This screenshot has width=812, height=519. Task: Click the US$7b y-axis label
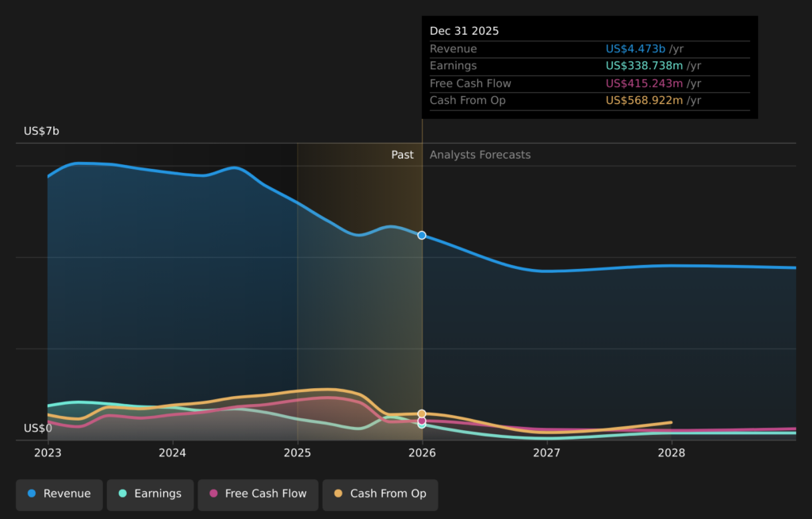pyautogui.click(x=41, y=131)
